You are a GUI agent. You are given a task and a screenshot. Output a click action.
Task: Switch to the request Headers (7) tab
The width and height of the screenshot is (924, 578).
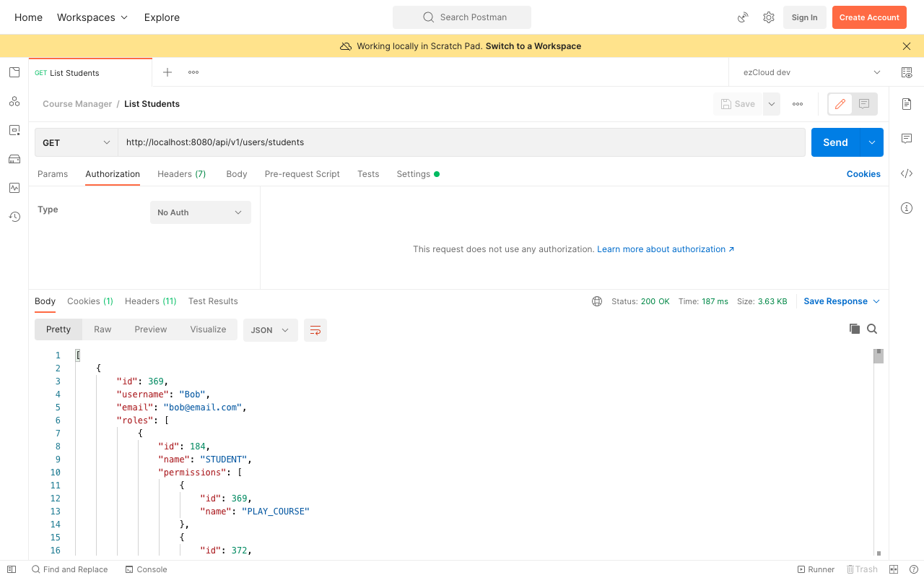[182, 174]
